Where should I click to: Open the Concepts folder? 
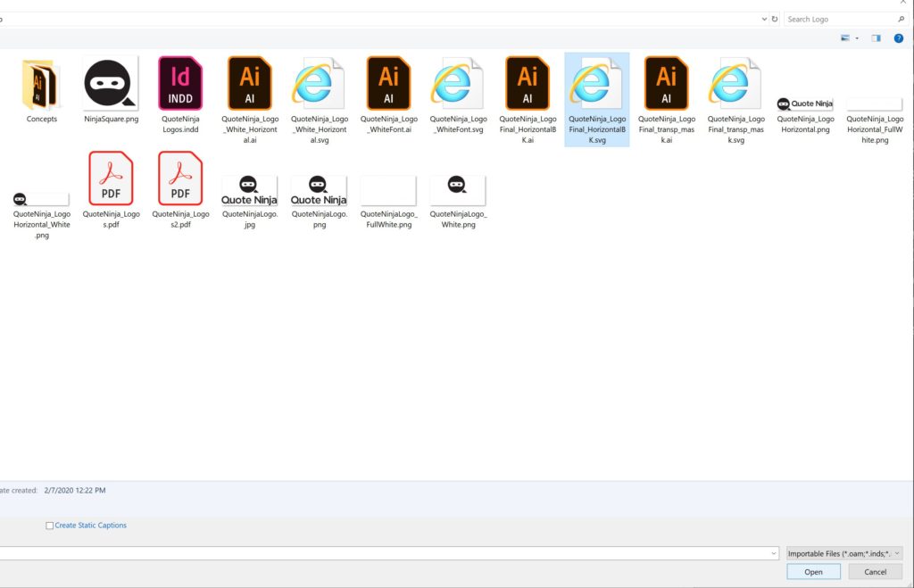pyautogui.click(x=41, y=89)
